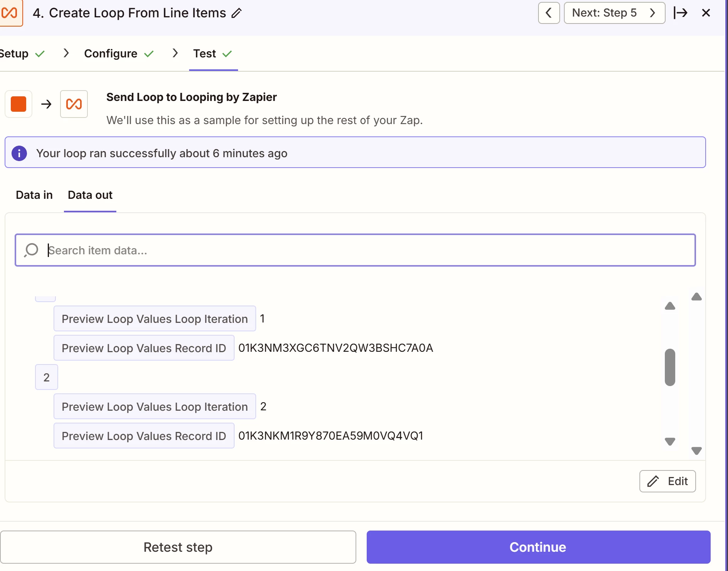Go to previous step arrow button
Image resolution: width=728 pixels, height=571 pixels.
pos(549,13)
